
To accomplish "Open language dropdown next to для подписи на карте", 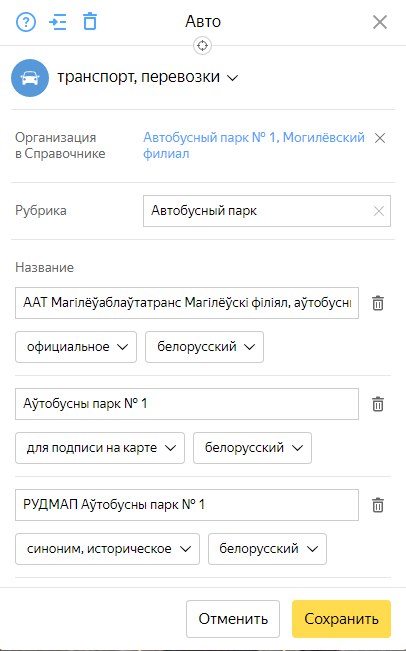I will [252, 448].
